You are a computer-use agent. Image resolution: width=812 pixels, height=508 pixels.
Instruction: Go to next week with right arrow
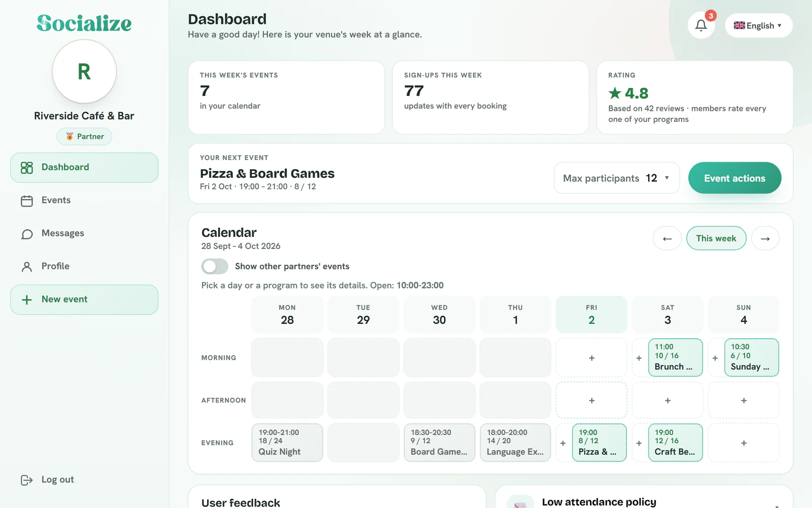tap(765, 238)
